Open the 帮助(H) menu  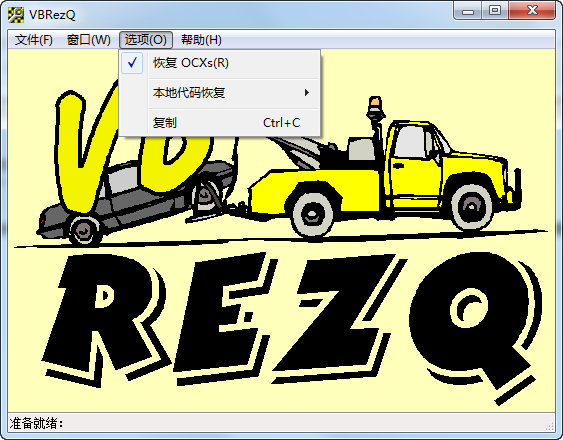[201, 40]
